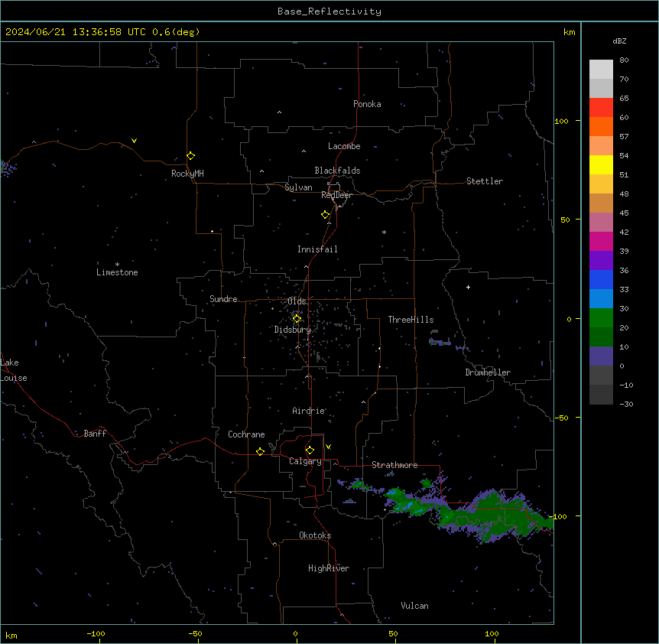Choose the light blue 33 dBZ legend swatch
659x644 pixels.
point(601,299)
